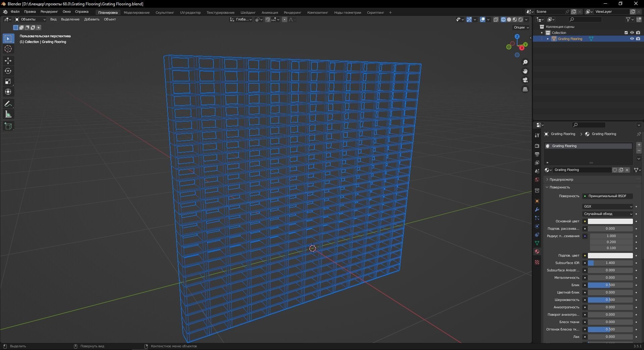Image resolution: width=644 pixels, height=350 pixels.
Task: Open the Scene properties tab
Action: (537, 171)
